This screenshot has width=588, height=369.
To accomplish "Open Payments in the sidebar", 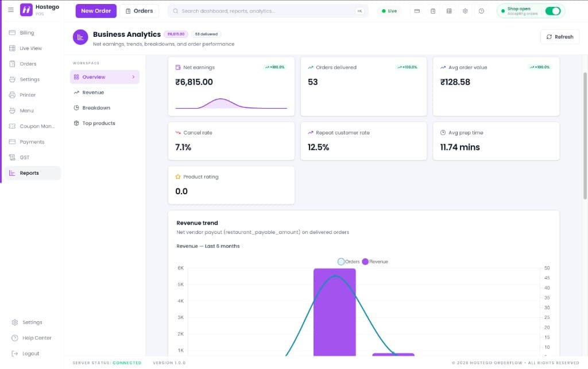I will point(33,141).
